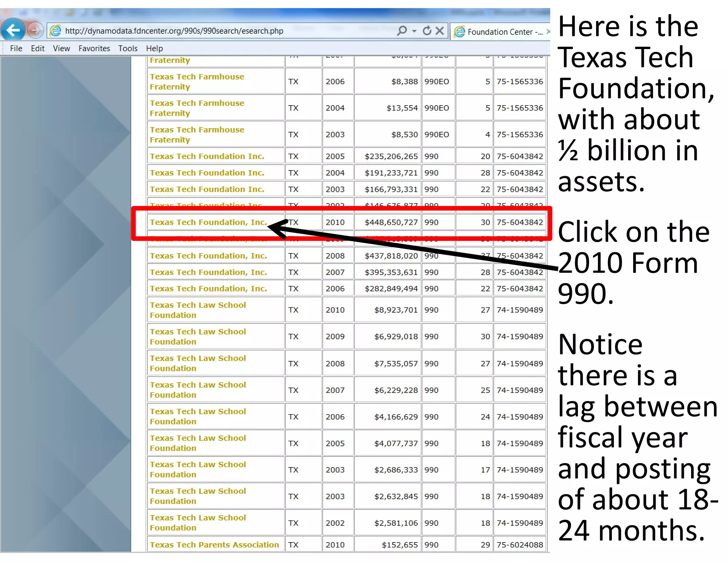Open Texas Tech Foundation Inc. 2003 filing

coord(207,189)
